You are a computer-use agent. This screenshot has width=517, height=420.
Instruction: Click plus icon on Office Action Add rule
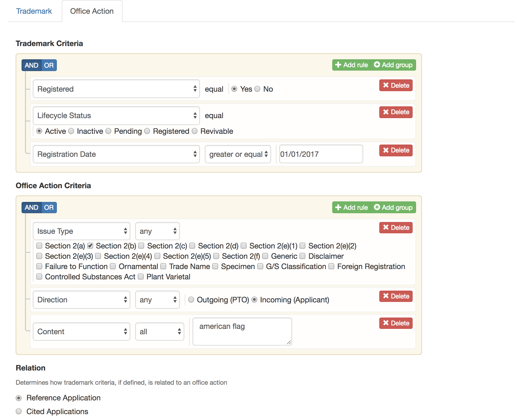(x=338, y=207)
